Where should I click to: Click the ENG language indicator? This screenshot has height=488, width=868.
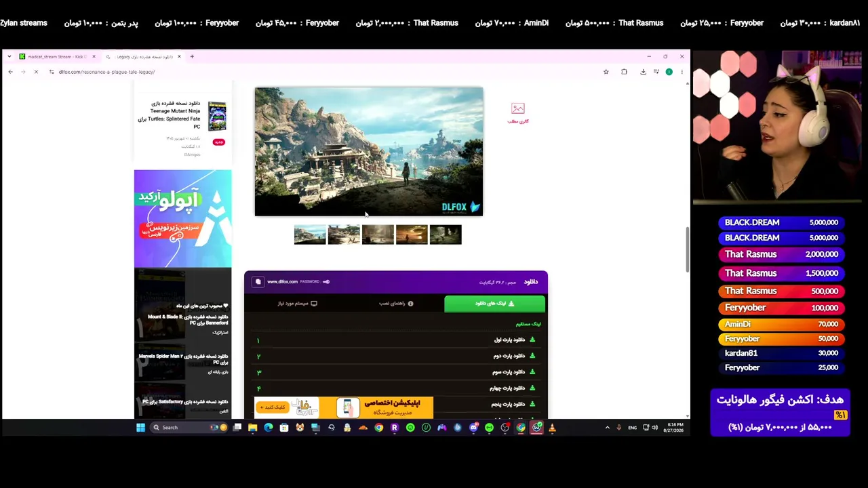click(632, 428)
